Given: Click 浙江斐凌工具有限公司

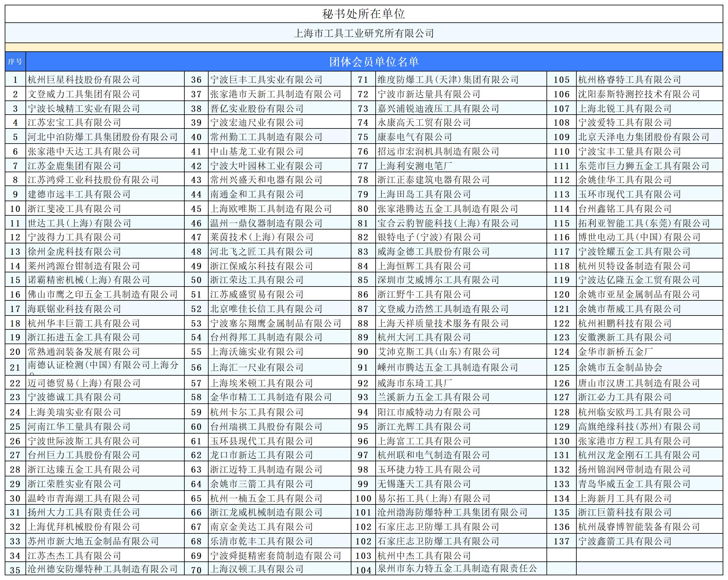Looking at the screenshot, I should 74,208.
